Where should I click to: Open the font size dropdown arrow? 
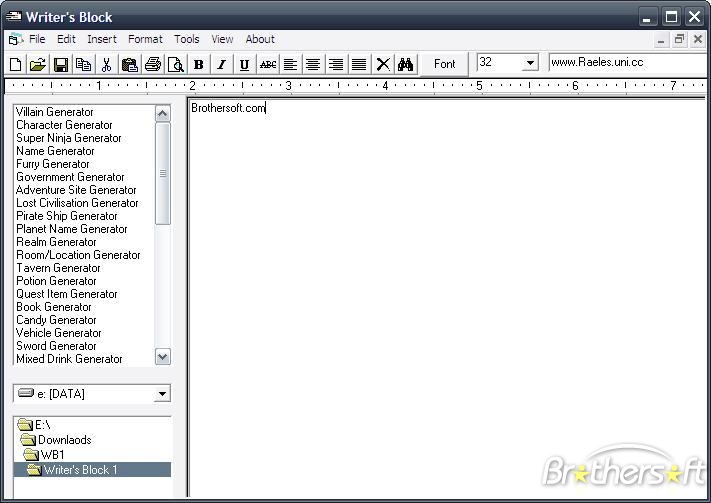pyautogui.click(x=530, y=63)
